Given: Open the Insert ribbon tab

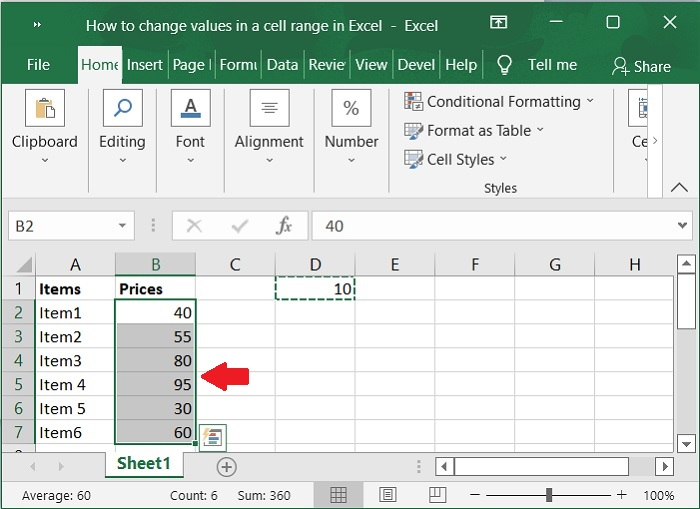Looking at the screenshot, I should pyautogui.click(x=145, y=65).
